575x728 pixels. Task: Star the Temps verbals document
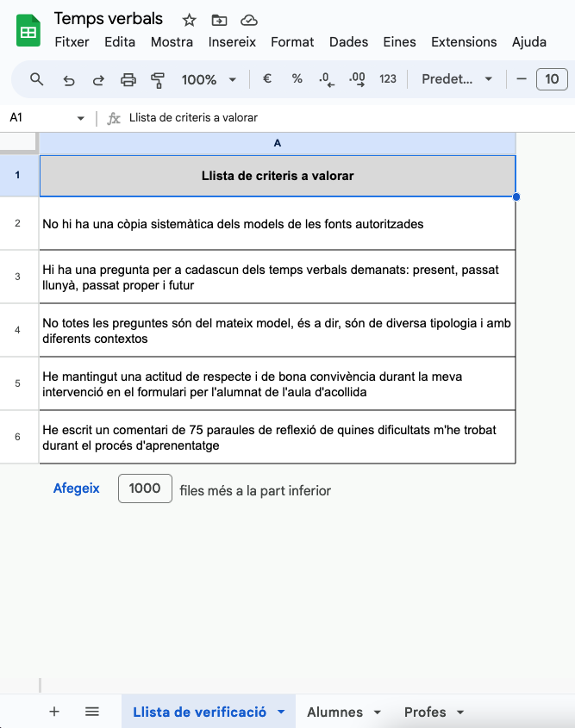190,20
